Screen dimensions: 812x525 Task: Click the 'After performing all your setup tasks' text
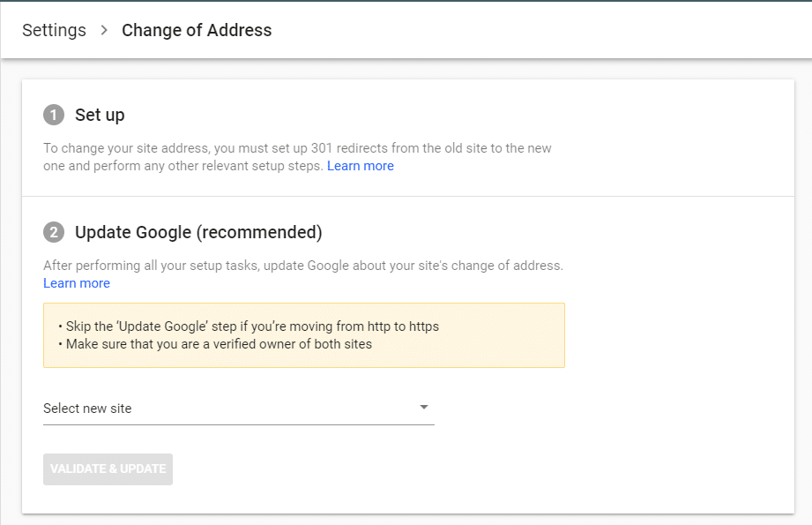click(303, 266)
